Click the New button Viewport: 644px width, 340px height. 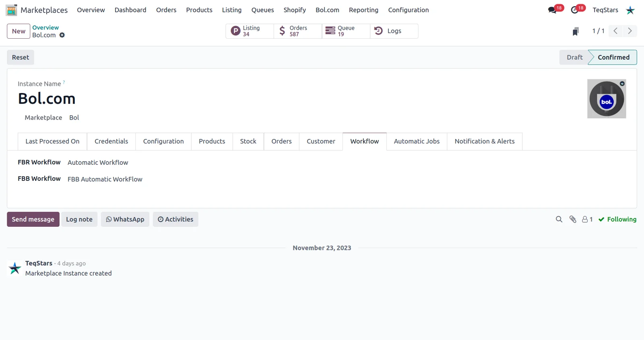(x=19, y=31)
